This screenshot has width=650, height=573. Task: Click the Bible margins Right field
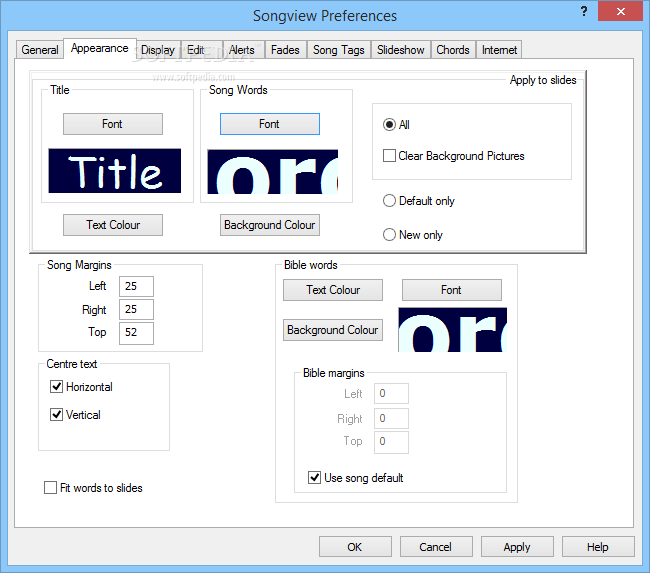(391, 418)
